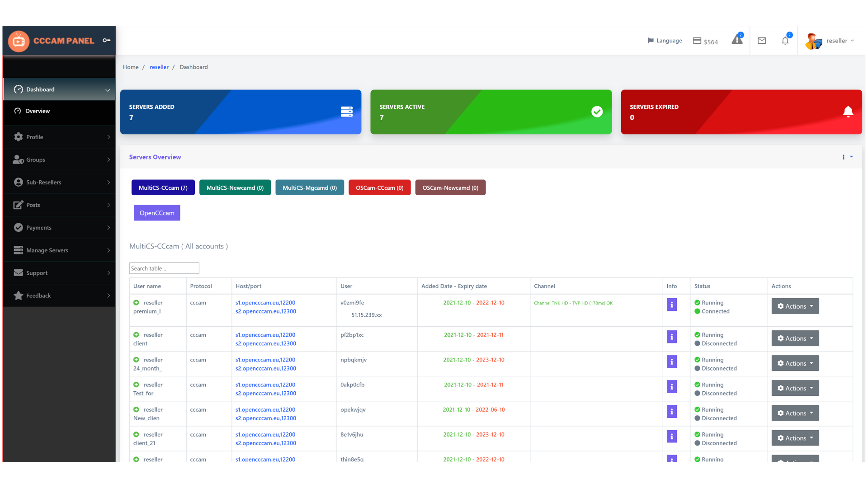Expand the Payments sidebar menu
Viewport: 868px width, 488px height.
(59, 227)
